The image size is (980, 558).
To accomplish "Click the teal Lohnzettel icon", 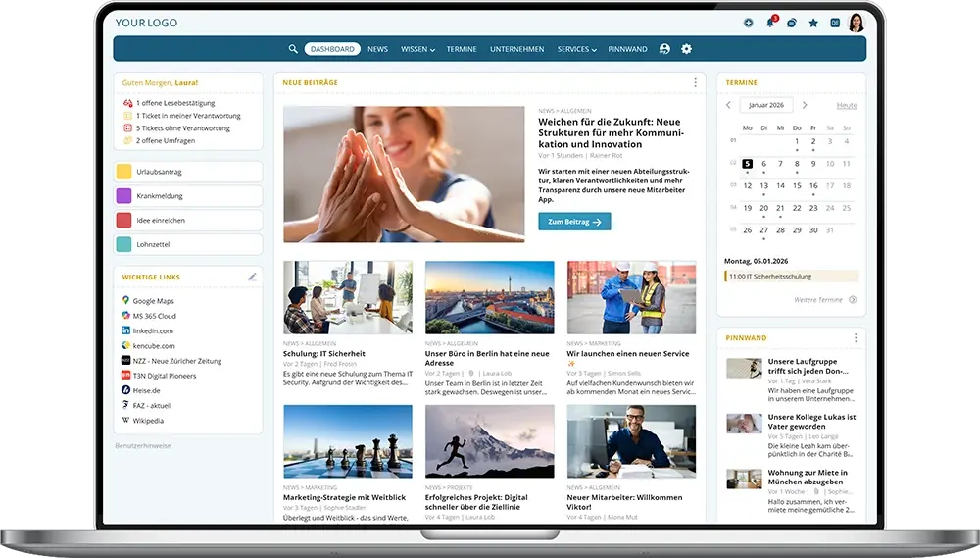I will (123, 244).
